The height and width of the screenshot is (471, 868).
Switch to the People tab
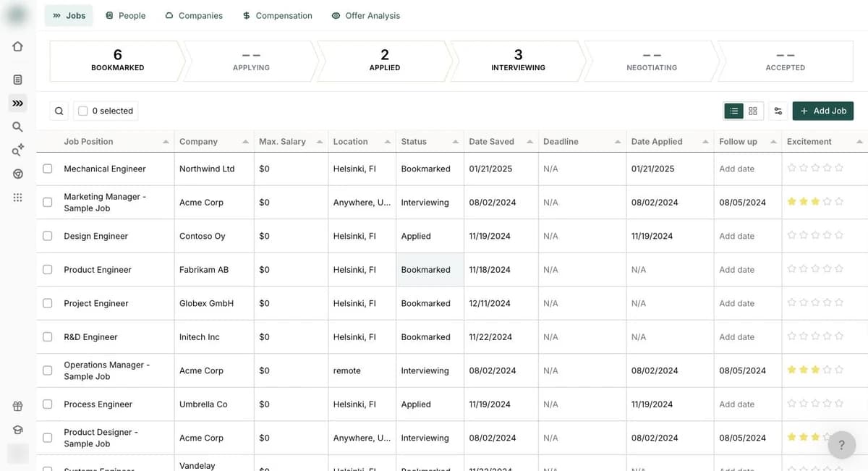[x=125, y=15]
